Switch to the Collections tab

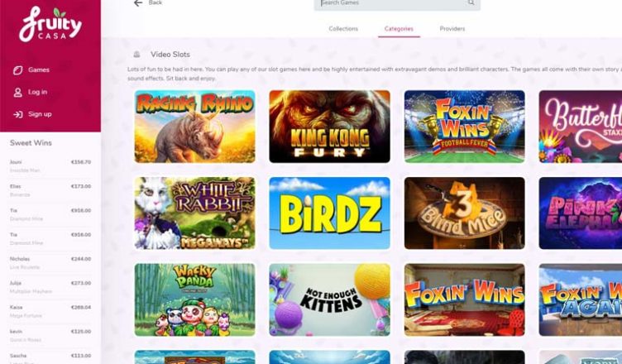(x=343, y=29)
